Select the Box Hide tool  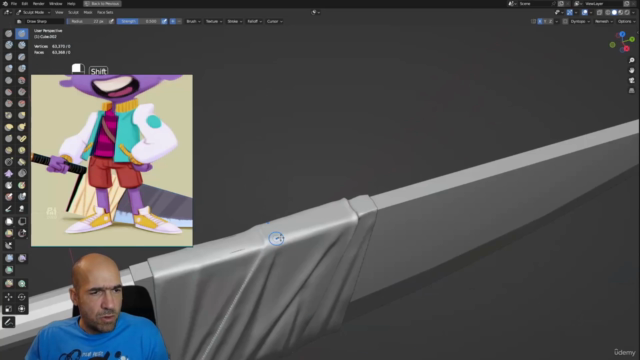pos(22,221)
